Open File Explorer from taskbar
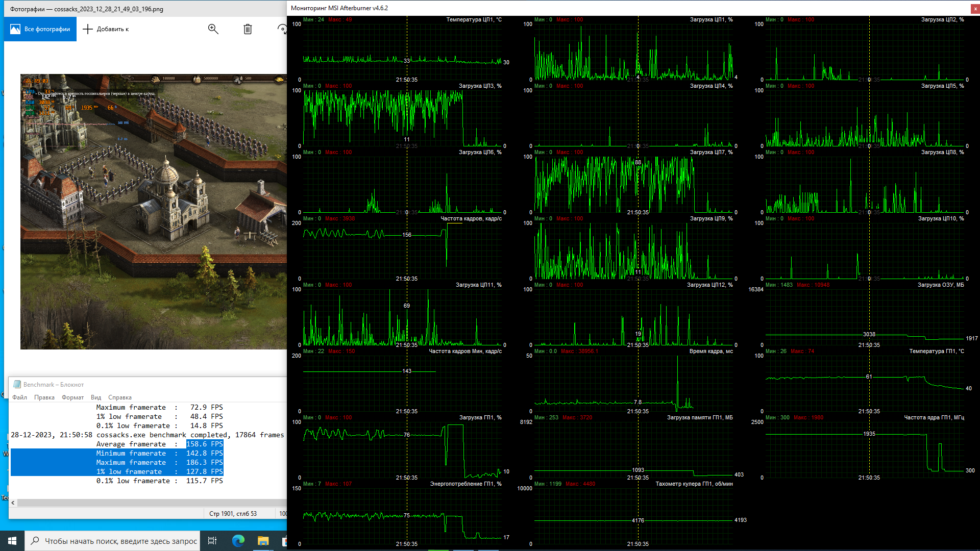Viewport: 980px width, 551px height. click(263, 541)
